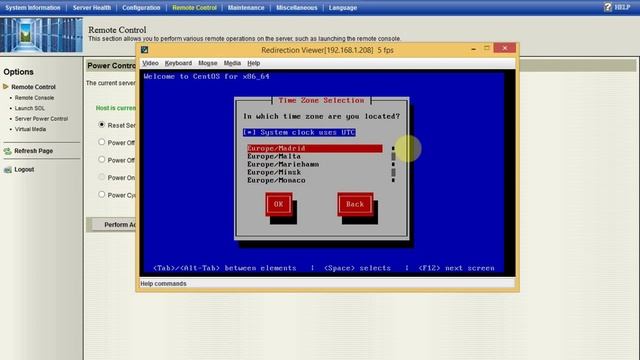
Task: Open the viewer's Keyboard menu
Action: [178, 63]
